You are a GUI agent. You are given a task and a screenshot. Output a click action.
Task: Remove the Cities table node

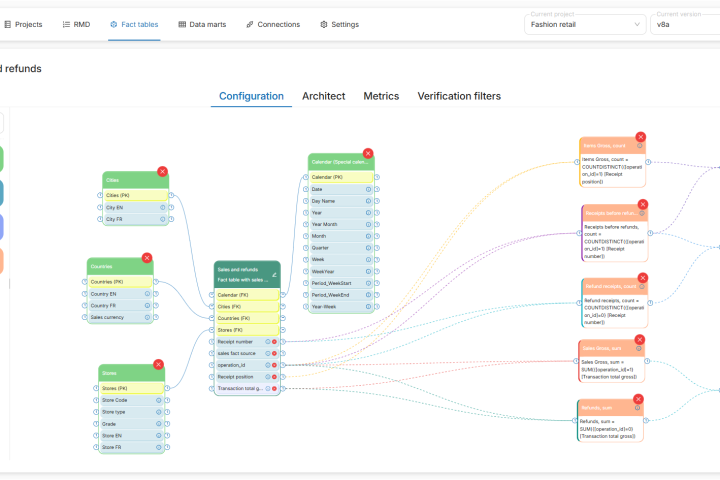(163, 171)
